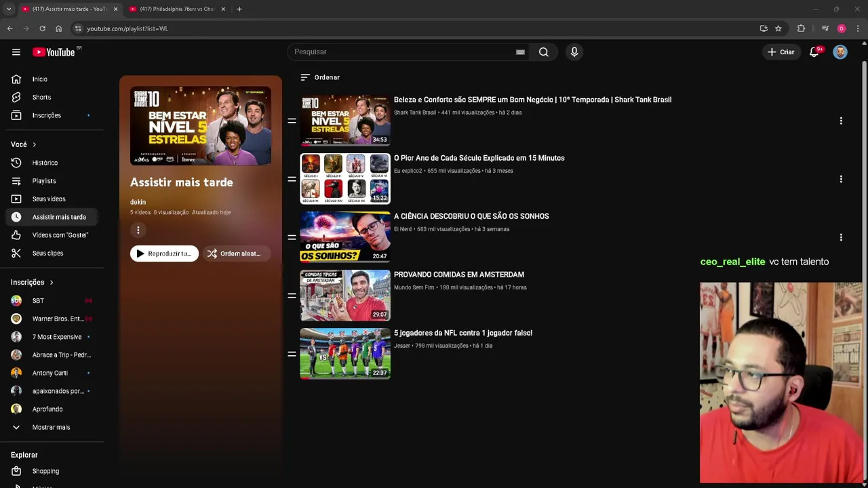Open the Ordenar sort dropdown
Screen dimensions: 868x488
tap(320, 77)
